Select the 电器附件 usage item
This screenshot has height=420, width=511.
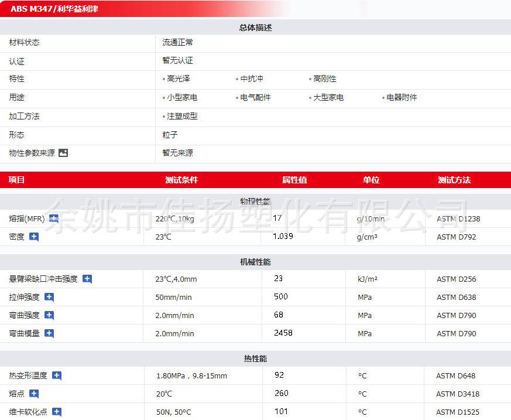click(x=402, y=98)
